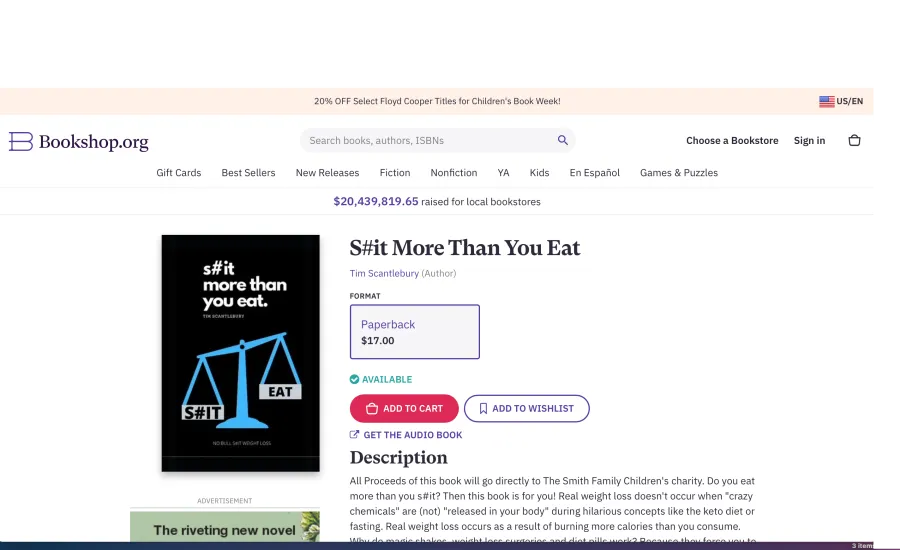Open Choose a Bookstore
The height and width of the screenshot is (550, 900).
tap(732, 141)
